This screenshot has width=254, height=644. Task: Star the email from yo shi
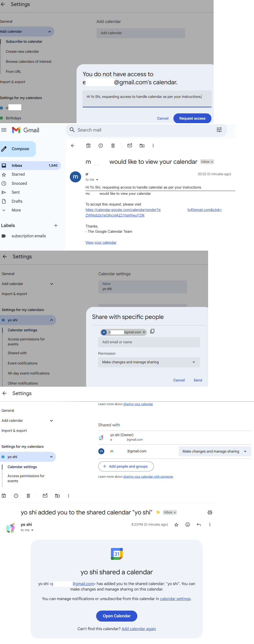[176, 524]
